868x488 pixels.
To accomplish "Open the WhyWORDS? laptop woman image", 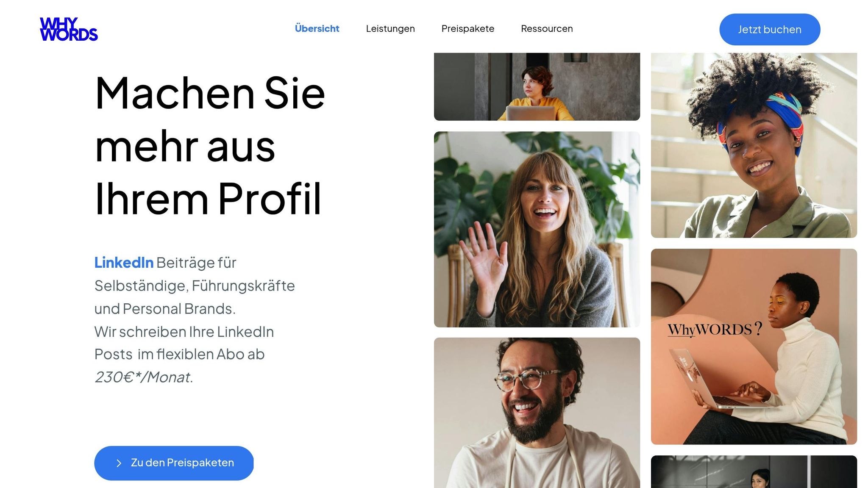I will pyautogui.click(x=754, y=347).
